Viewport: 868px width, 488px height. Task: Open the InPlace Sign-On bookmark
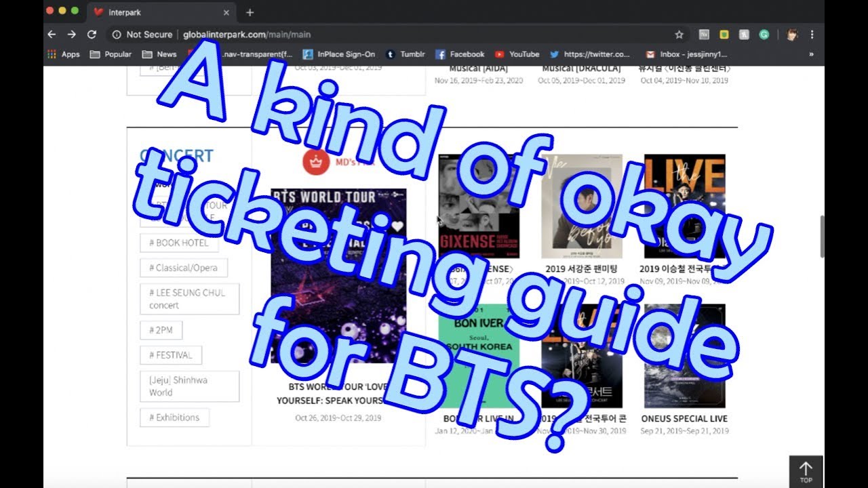[338, 54]
